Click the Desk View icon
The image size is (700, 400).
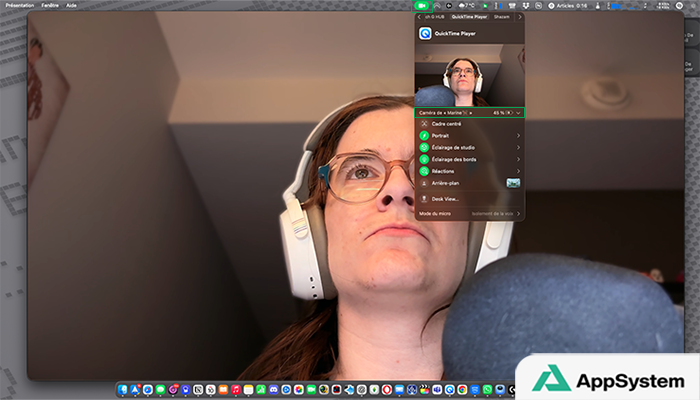pyautogui.click(x=424, y=199)
